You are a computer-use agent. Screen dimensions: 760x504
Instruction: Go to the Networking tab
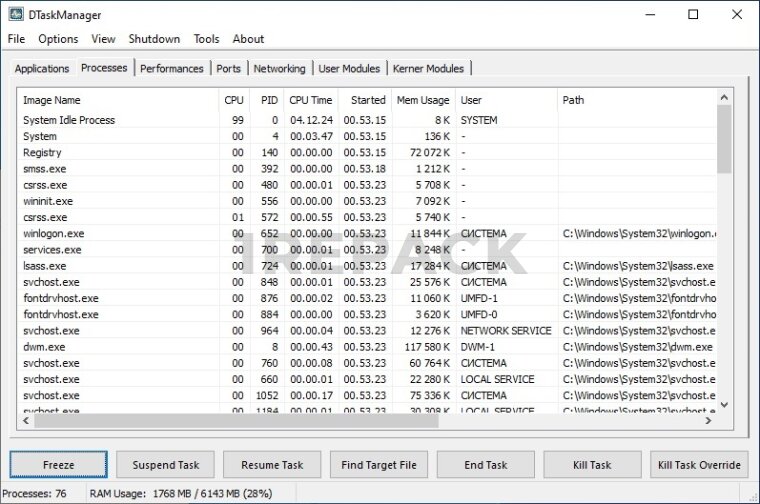279,69
